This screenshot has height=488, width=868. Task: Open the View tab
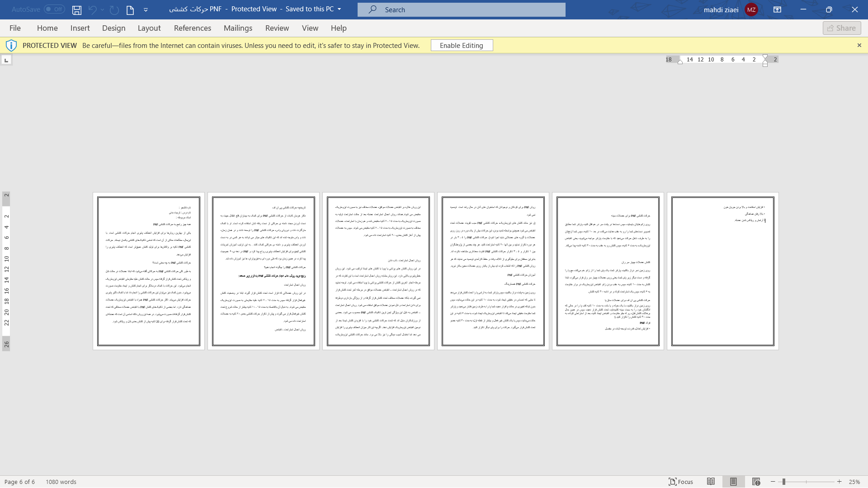point(310,28)
